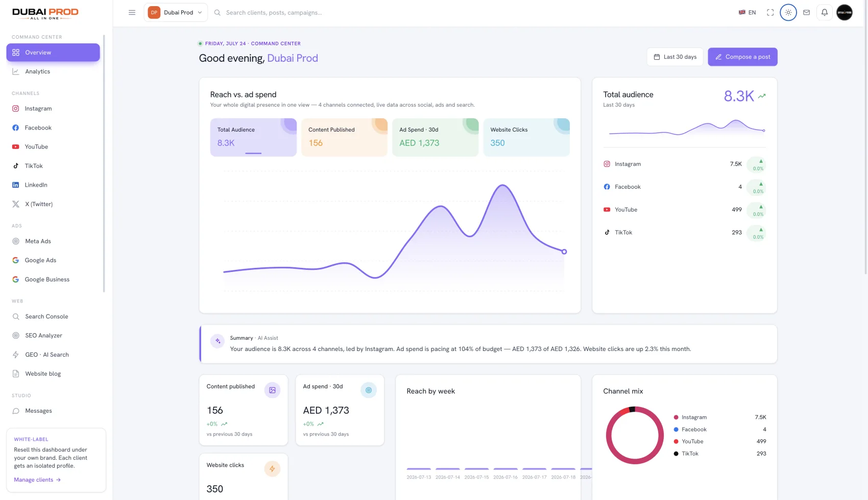Viewport: 868px width, 500px height.
Task: Click the Instagram row in Total audience
Action: tap(684, 164)
